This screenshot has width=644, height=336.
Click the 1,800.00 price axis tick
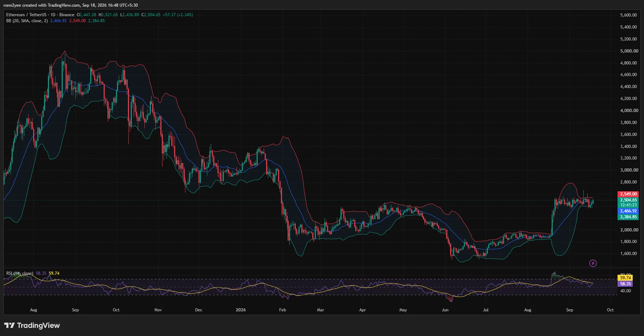point(628,242)
